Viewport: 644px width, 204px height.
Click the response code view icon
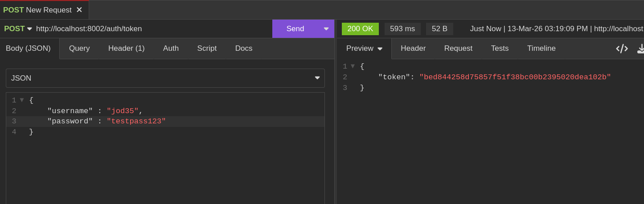coord(622,49)
